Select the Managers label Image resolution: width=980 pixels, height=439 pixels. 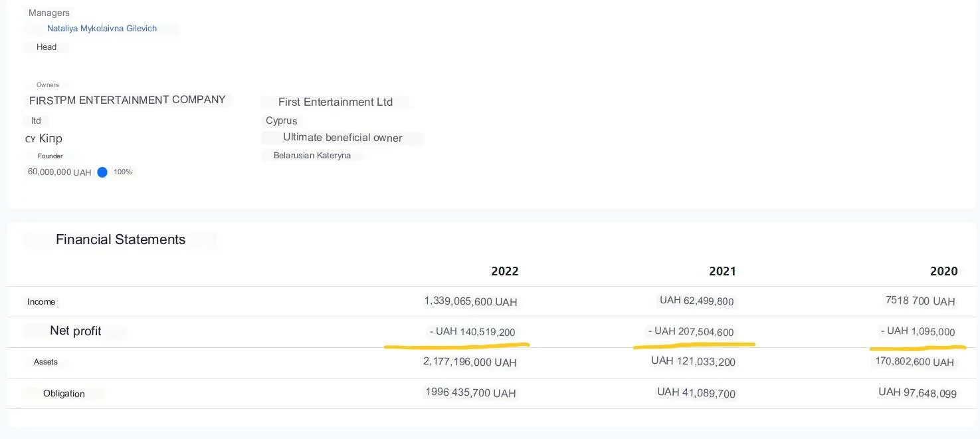tap(49, 13)
